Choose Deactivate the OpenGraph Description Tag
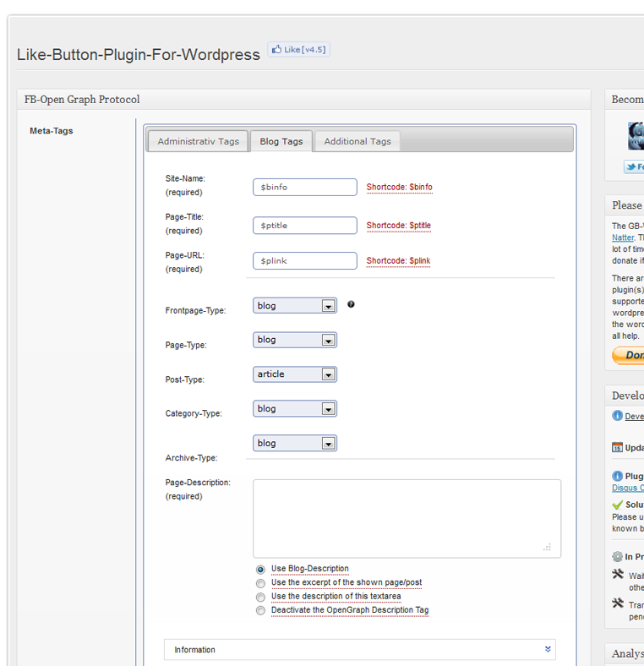 [260, 610]
